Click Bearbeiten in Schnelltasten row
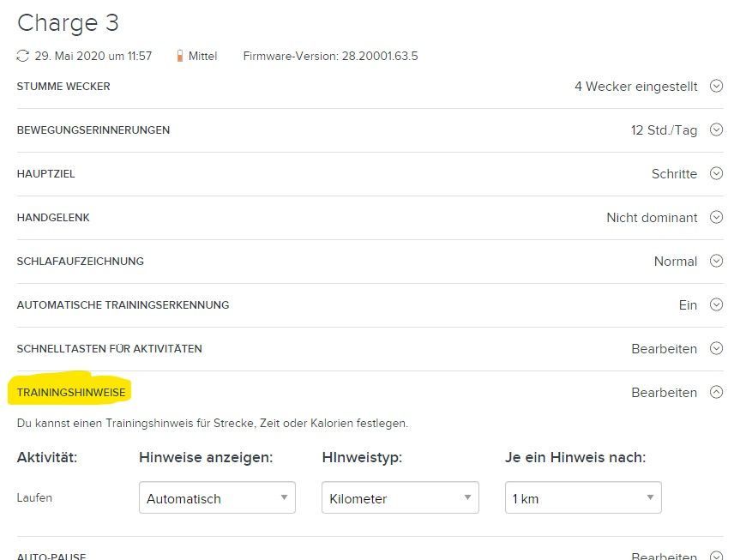 tap(665, 349)
